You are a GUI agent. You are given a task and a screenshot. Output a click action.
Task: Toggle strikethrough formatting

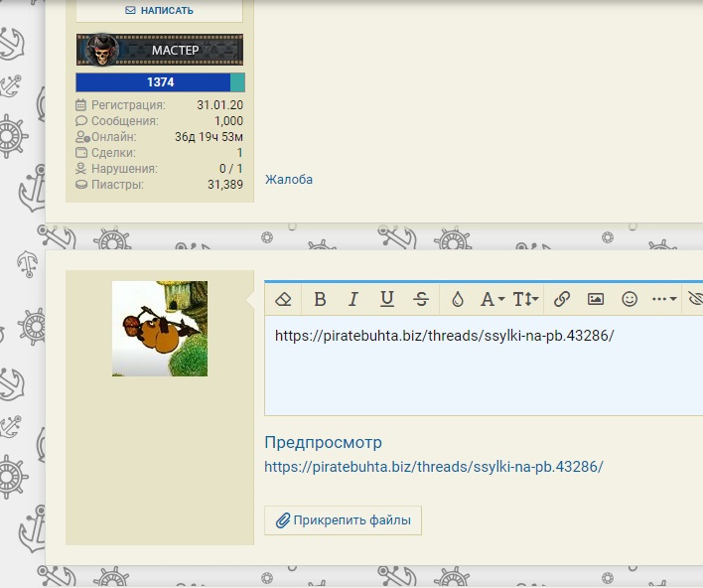tap(421, 299)
